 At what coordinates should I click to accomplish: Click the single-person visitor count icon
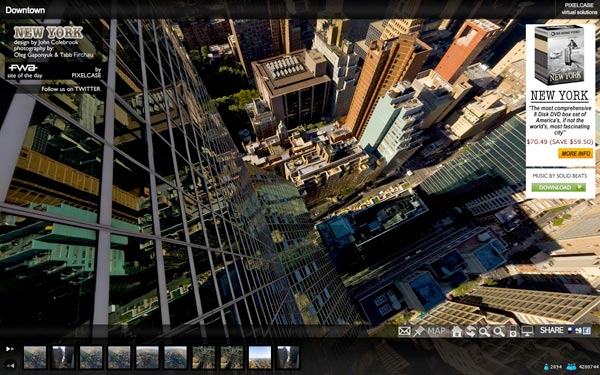point(546,367)
